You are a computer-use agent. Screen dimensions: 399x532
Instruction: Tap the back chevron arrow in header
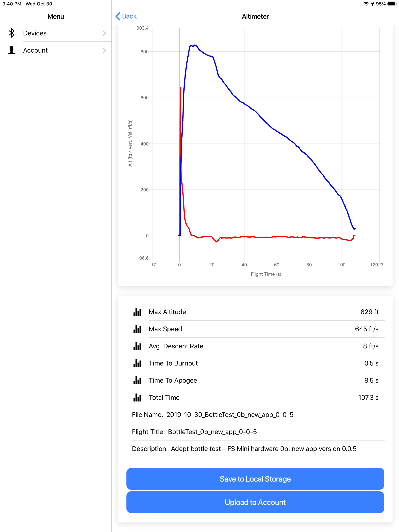(118, 16)
